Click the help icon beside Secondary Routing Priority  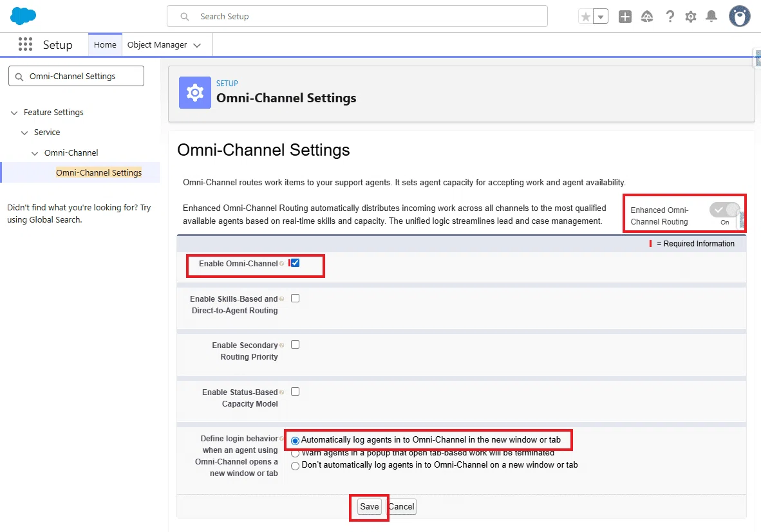(281, 345)
